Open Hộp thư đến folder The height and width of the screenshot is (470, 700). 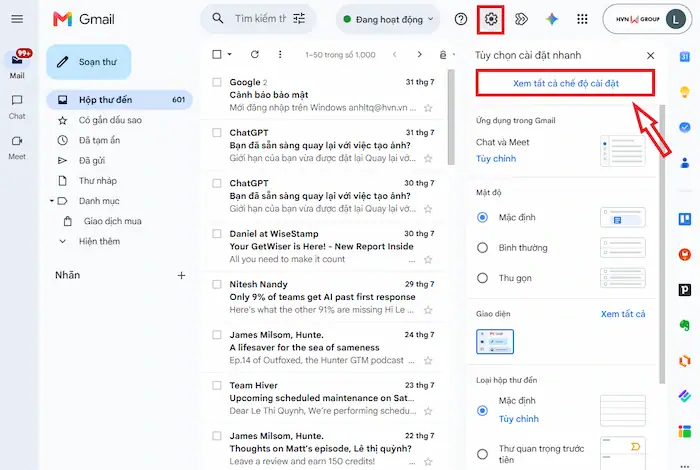pos(120,100)
